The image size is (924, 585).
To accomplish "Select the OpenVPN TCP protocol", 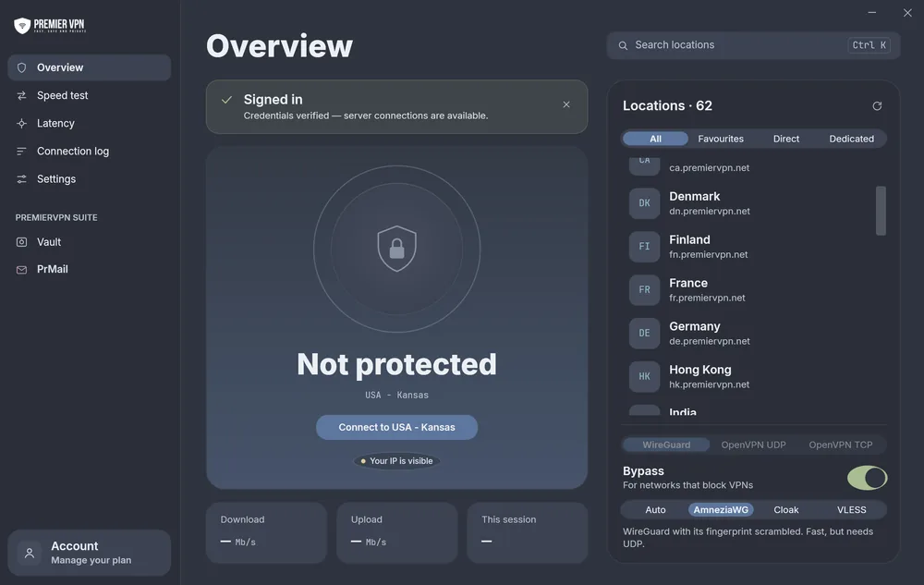I will click(841, 445).
